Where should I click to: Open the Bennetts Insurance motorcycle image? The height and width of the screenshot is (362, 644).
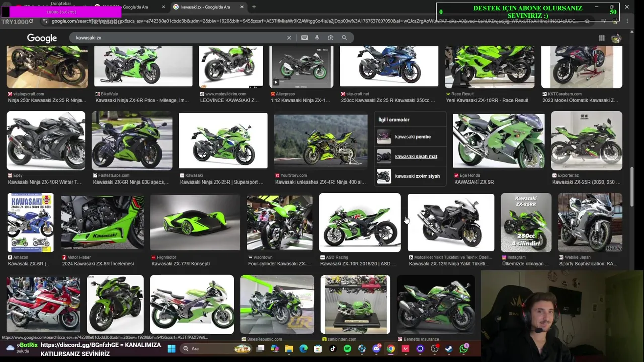click(x=436, y=304)
